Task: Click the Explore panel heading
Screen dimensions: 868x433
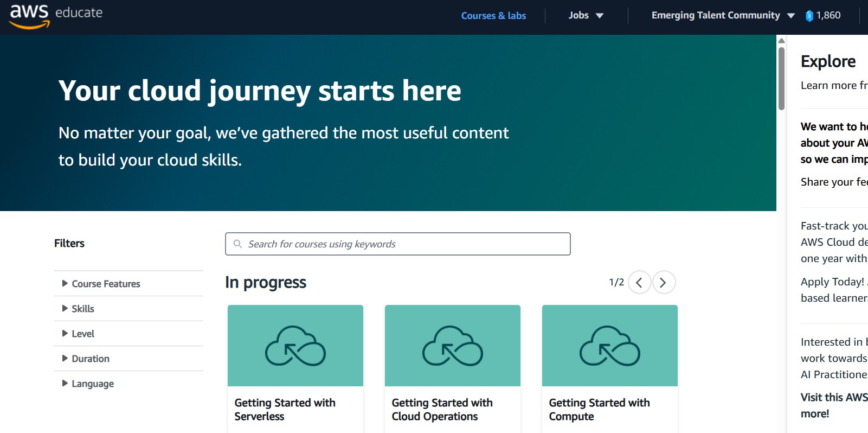Action: point(828,61)
